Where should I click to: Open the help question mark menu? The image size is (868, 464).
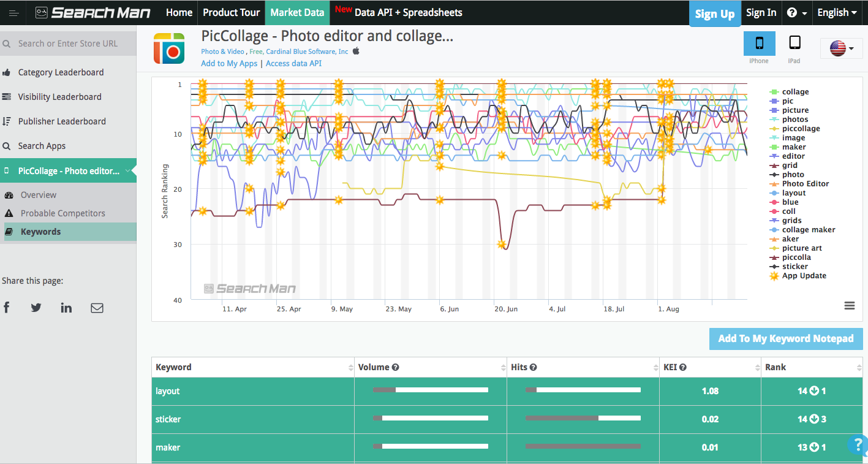[796, 13]
